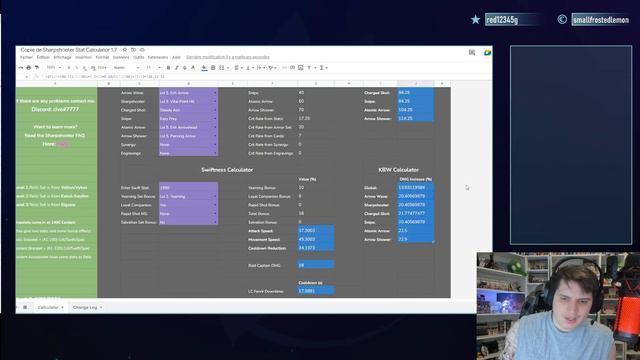Viewport: 640px width, 360px height.
Task: Apply strikethrough formatting from the toolbar
Action: click(x=184, y=68)
